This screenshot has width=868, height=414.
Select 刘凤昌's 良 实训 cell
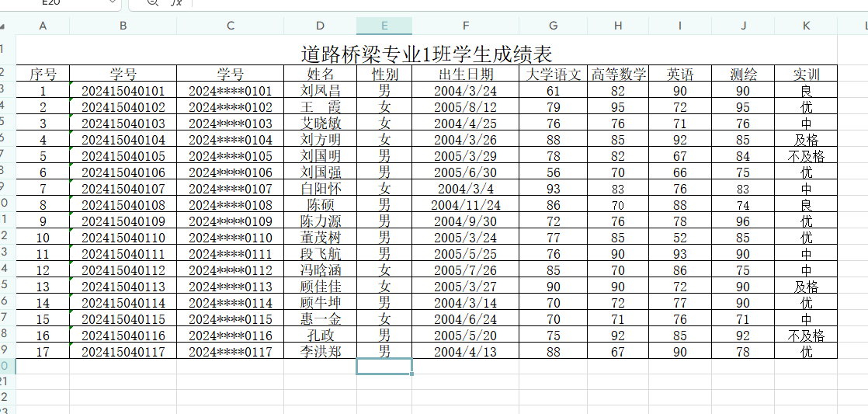[x=806, y=91]
